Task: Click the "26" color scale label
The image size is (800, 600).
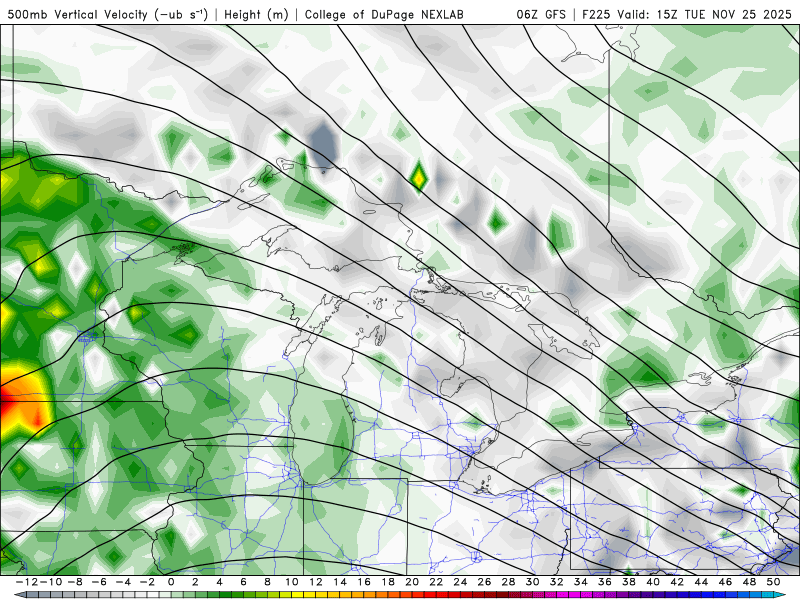Action: point(484,582)
